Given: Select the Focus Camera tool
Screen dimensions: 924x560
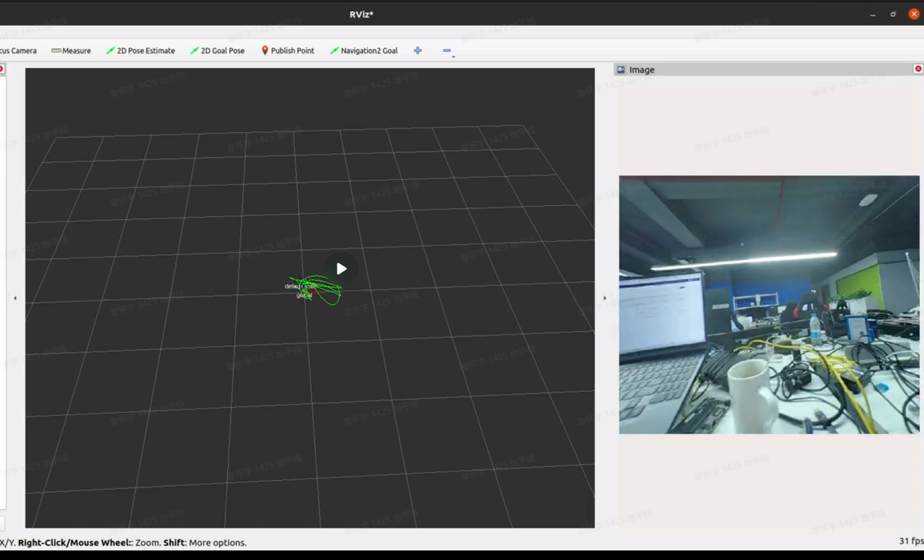Looking at the screenshot, I should (x=18, y=51).
